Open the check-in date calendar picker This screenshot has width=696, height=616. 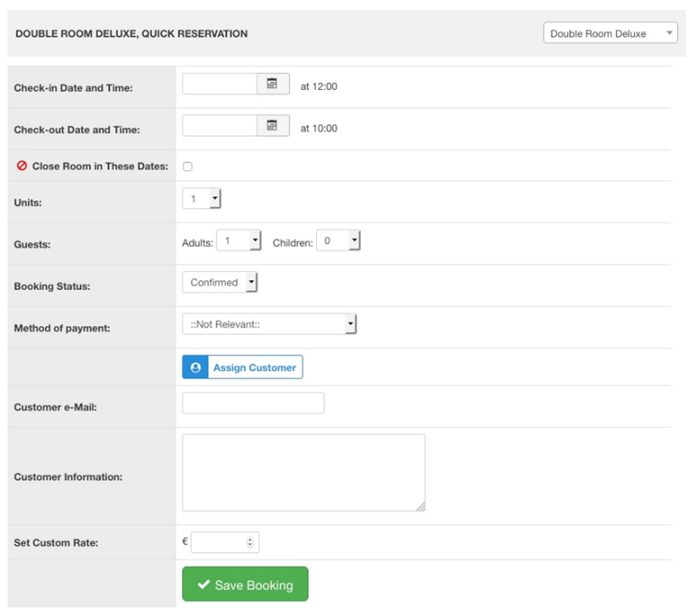click(273, 84)
